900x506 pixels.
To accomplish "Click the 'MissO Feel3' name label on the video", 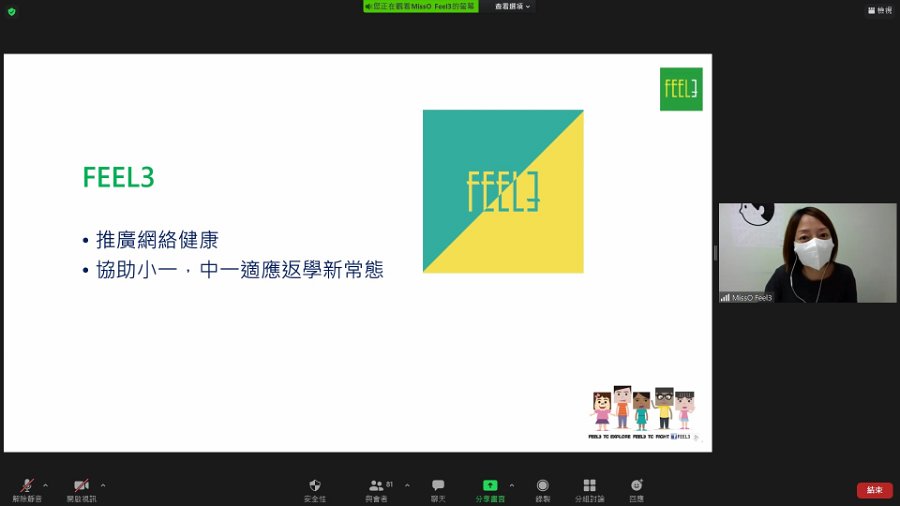I will pos(752,298).
